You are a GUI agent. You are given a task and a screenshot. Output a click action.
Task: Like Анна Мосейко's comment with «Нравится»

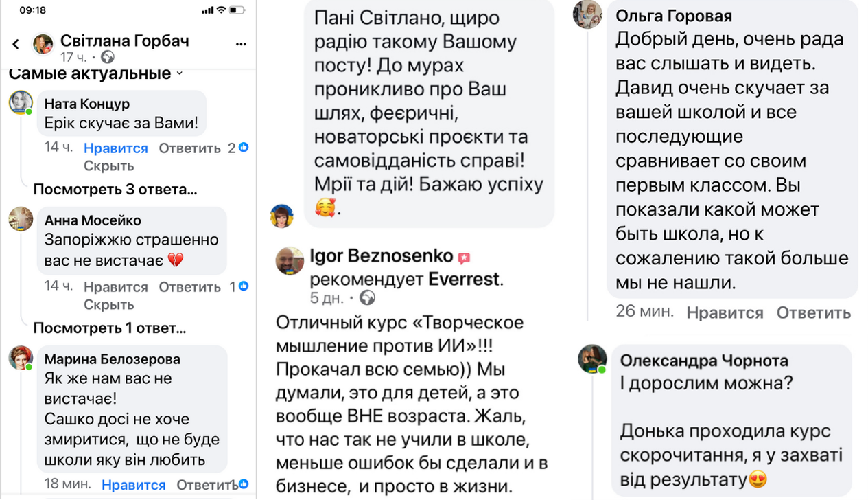pos(115,287)
